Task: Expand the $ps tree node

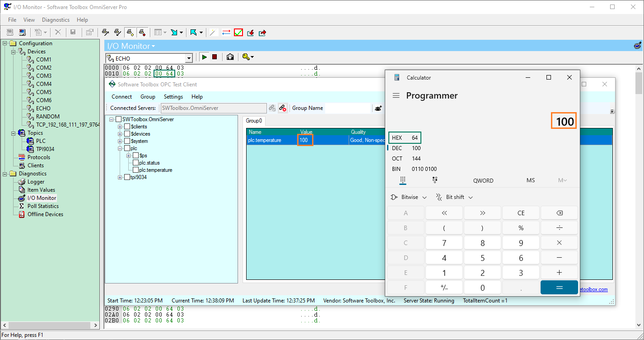Action: (x=129, y=155)
